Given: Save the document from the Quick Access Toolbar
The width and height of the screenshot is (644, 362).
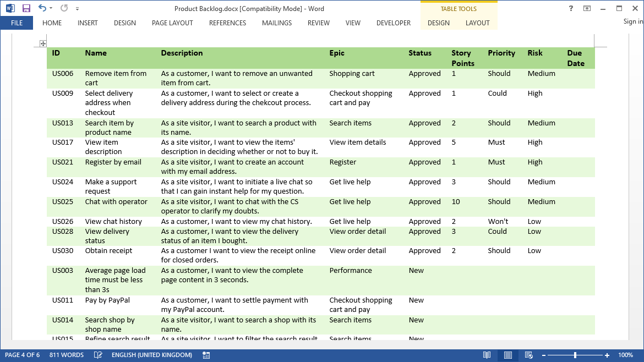Looking at the screenshot, I should pyautogui.click(x=26, y=8).
